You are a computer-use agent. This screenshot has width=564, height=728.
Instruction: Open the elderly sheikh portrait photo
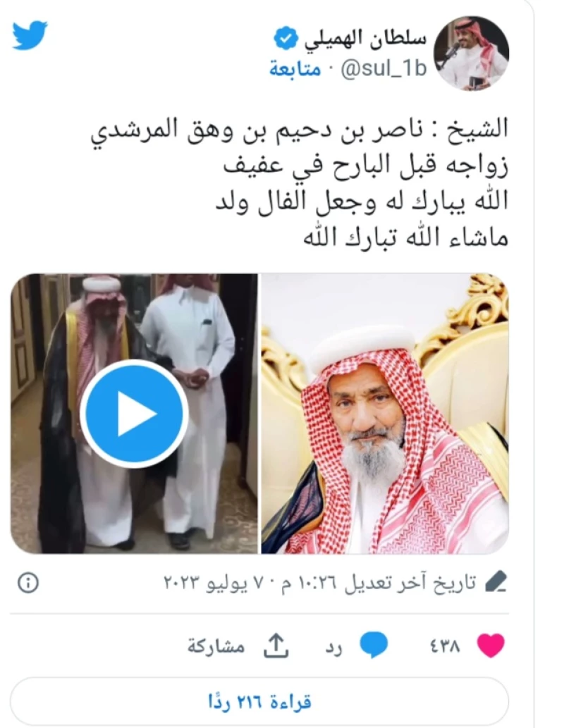[385, 414]
